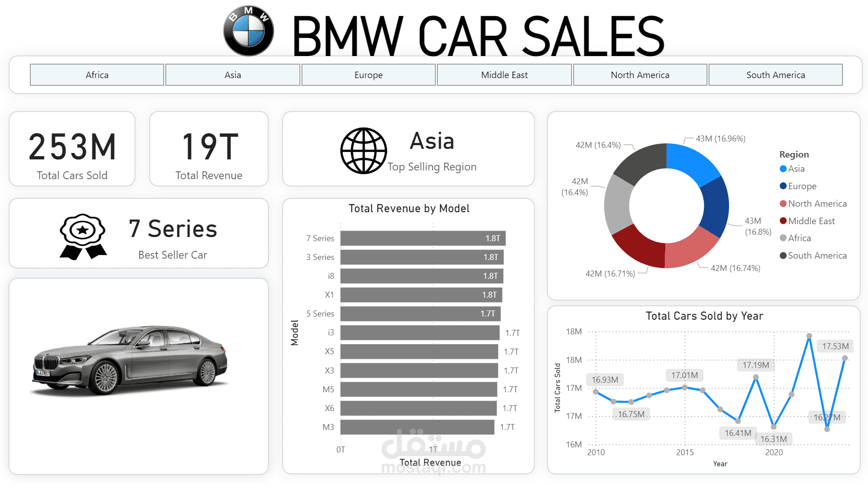
Task: Click the North America legend color dot
Action: pyautogui.click(x=783, y=203)
